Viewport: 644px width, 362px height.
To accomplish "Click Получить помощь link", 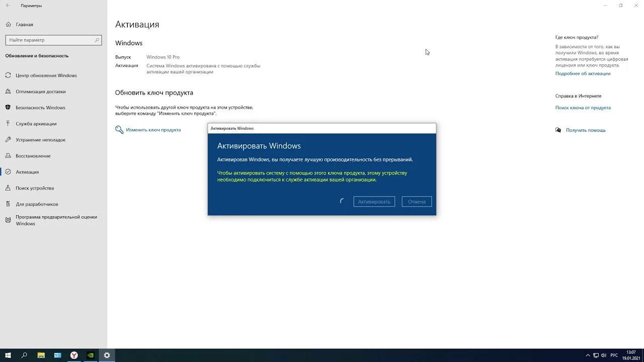I will [586, 130].
